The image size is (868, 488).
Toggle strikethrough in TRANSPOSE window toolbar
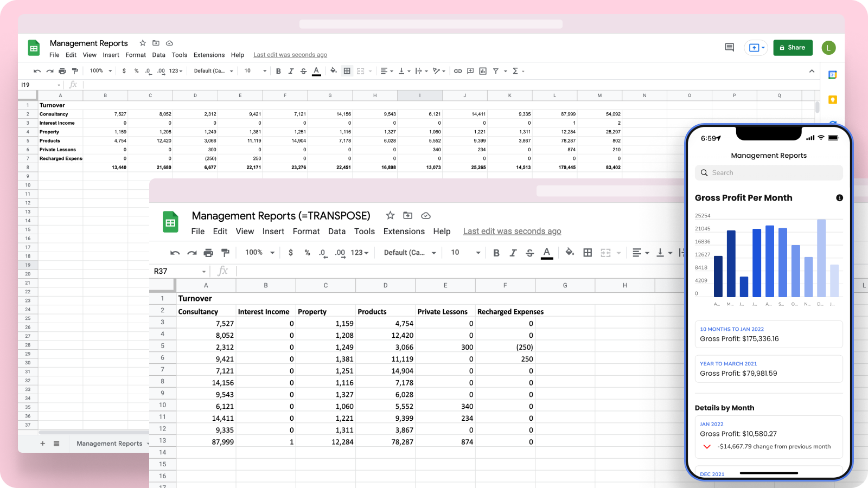530,253
